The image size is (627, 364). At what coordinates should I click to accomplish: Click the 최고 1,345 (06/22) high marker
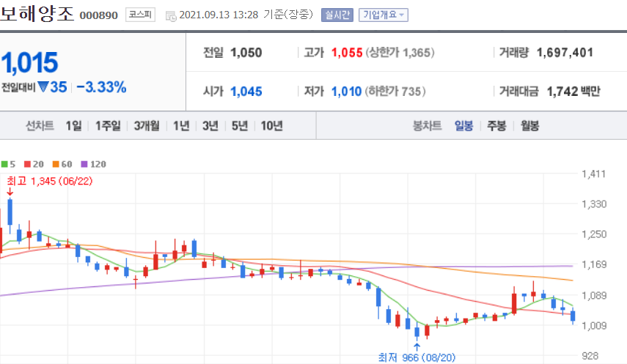[50, 181]
